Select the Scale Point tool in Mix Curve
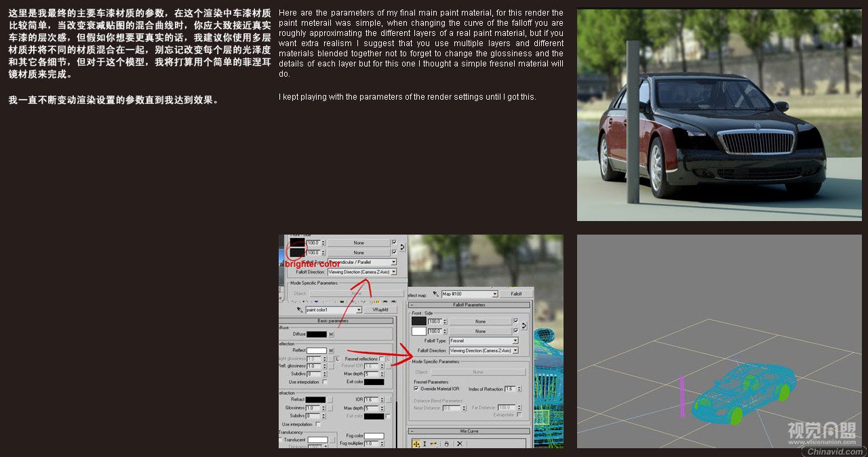Screen dimensions: 868x457 click(x=425, y=443)
